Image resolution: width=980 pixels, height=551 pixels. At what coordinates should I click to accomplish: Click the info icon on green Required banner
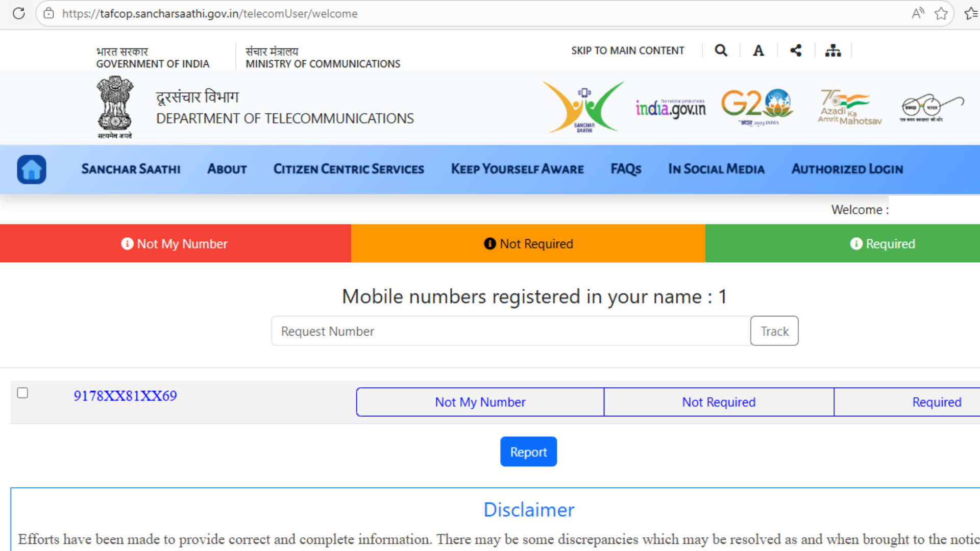(857, 244)
